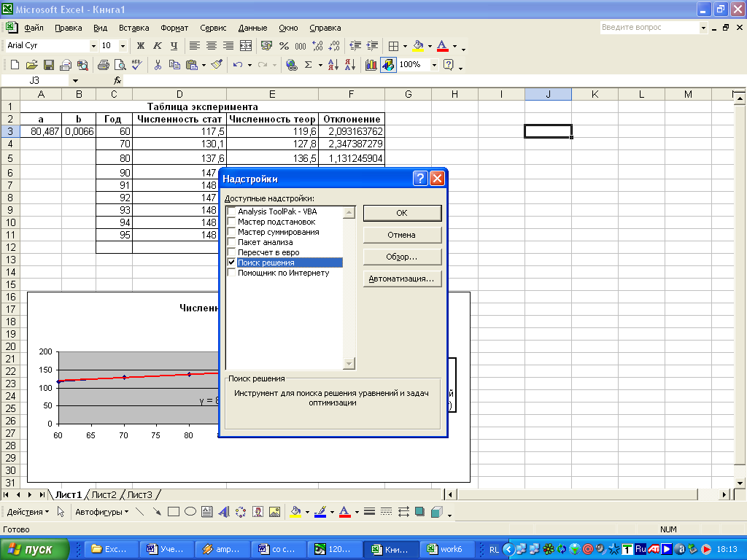
Task: Click Format Painter brush icon
Action: (x=217, y=65)
